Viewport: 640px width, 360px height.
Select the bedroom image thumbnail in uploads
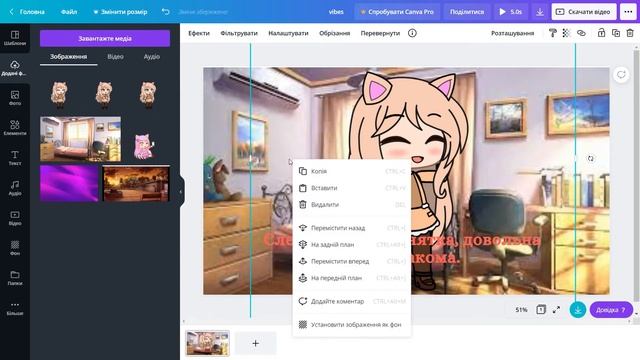click(x=80, y=139)
